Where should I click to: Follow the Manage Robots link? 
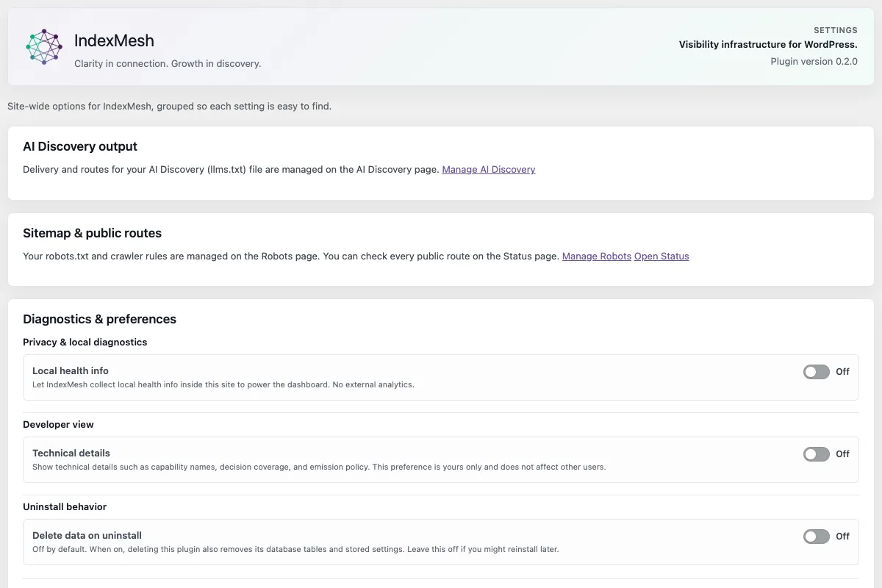coord(597,257)
